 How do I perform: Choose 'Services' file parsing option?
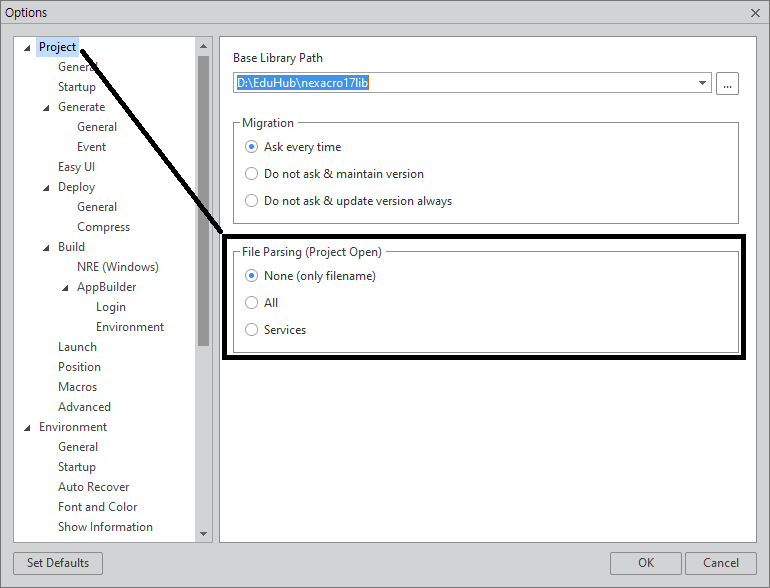tap(252, 330)
